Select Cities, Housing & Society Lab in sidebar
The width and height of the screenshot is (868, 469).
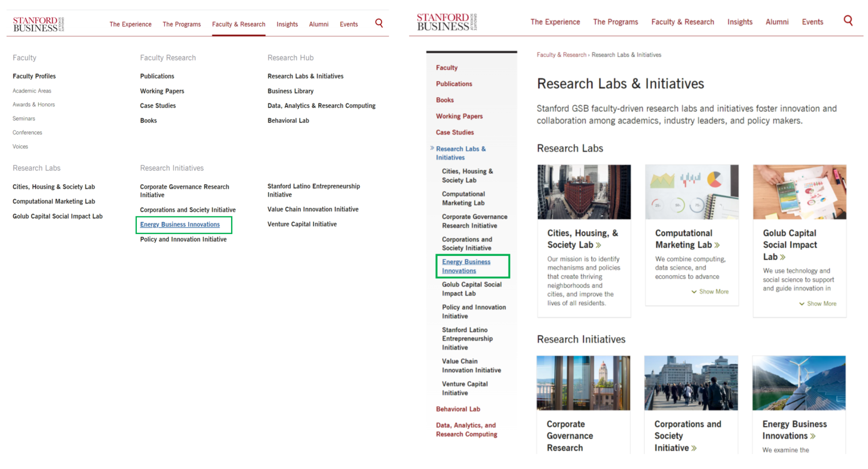(467, 176)
